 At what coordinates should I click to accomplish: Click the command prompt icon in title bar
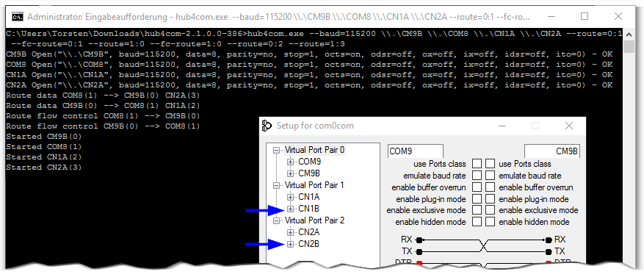click(17, 17)
